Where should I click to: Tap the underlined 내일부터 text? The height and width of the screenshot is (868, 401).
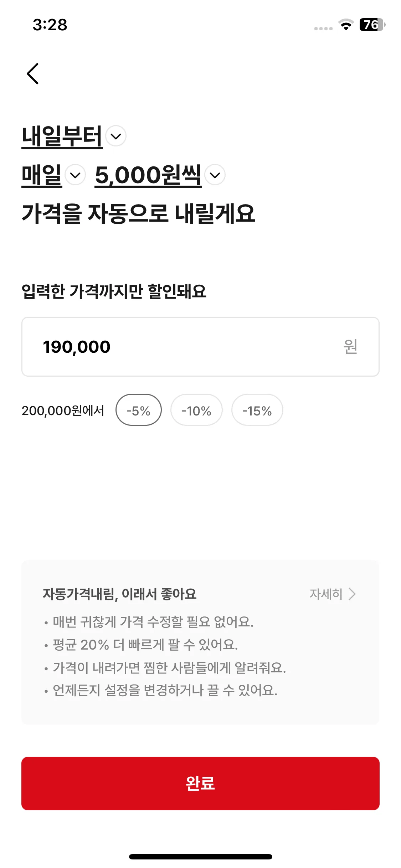62,136
